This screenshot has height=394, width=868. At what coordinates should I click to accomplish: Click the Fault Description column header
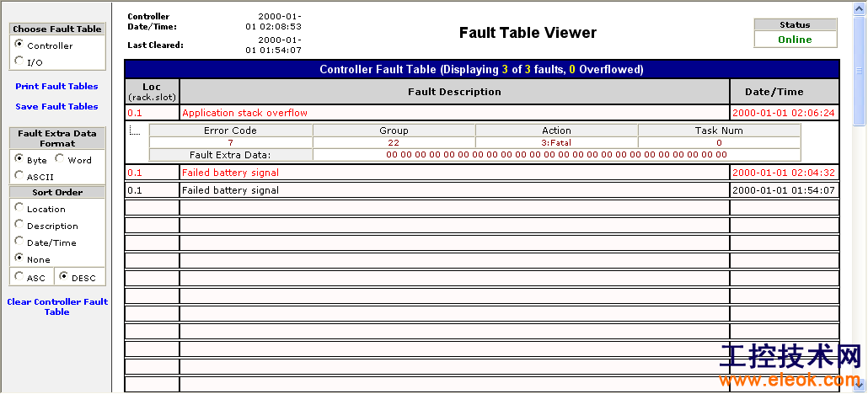pyautogui.click(x=454, y=92)
